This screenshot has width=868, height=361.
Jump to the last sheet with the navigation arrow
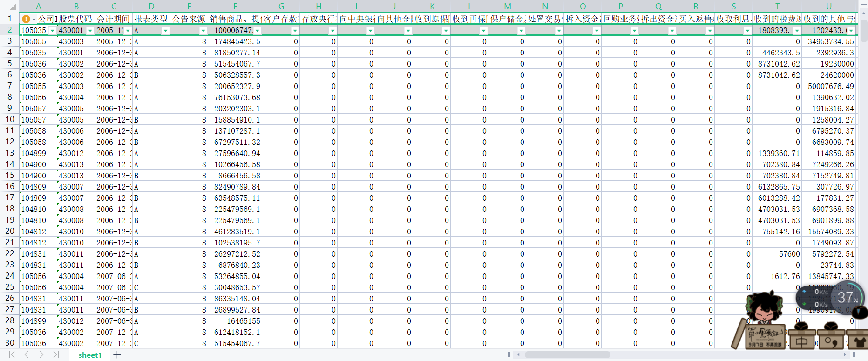[x=56, y=355]
